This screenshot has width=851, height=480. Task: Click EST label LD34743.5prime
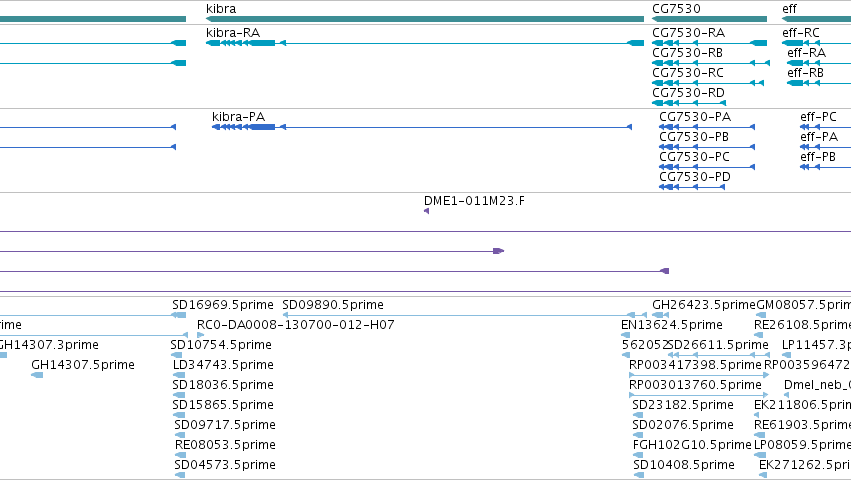point(223,365)
